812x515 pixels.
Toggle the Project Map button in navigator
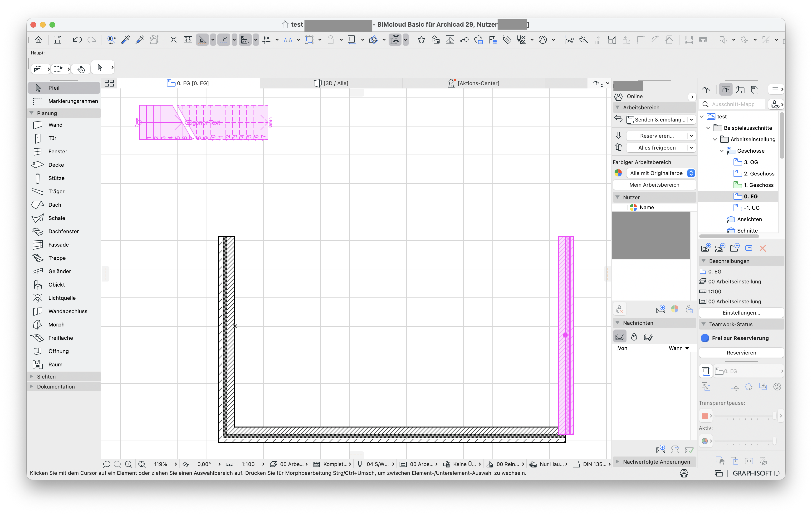(706, 90)
